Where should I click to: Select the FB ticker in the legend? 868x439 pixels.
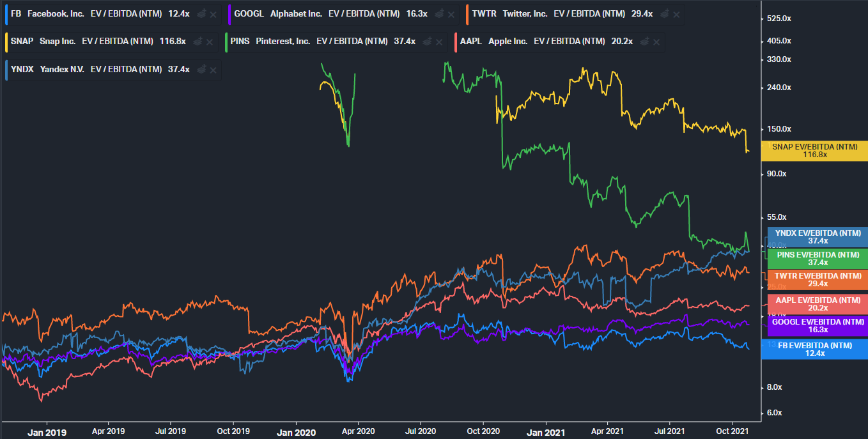pos(16,13)
